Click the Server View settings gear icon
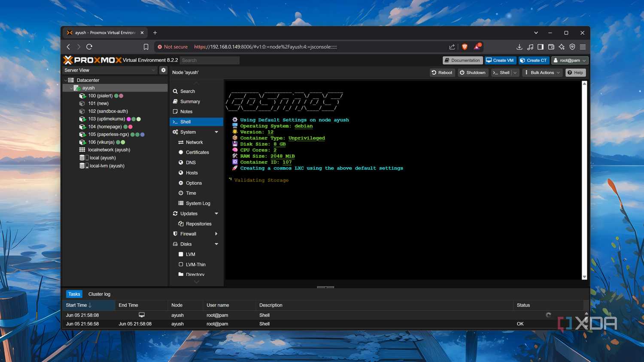Viewport: 644px width, 362px height. pos(163,70)
